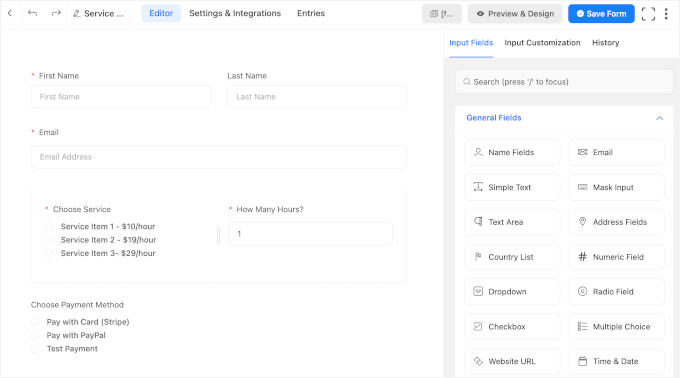Select Service Item 2 - $19/hour
Image resolution: width=680 pixels, height=378 pixels.
pyautogui.click(x=49, y=240)
